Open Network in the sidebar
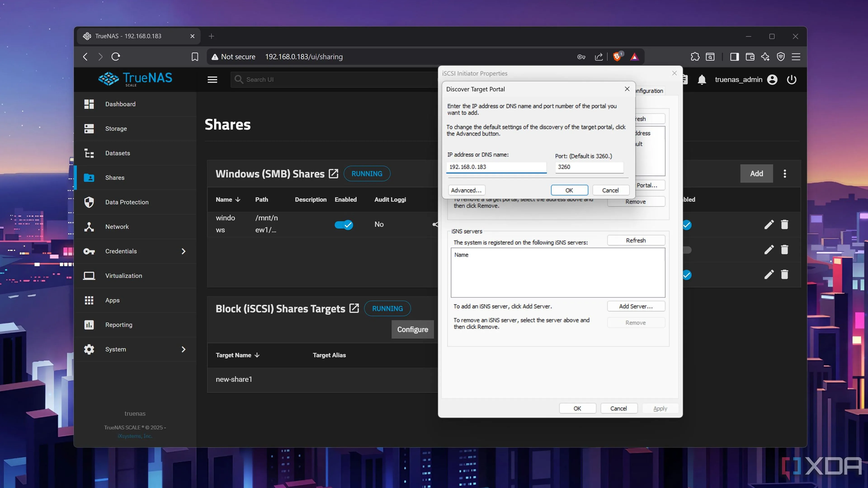Viewport: 868px width, 488px height. (x=135, y=227)
